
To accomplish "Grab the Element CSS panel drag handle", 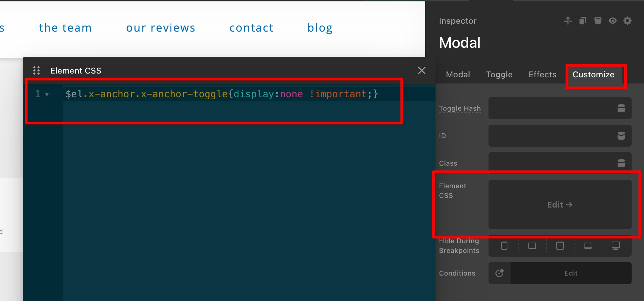I will point(36,70).
